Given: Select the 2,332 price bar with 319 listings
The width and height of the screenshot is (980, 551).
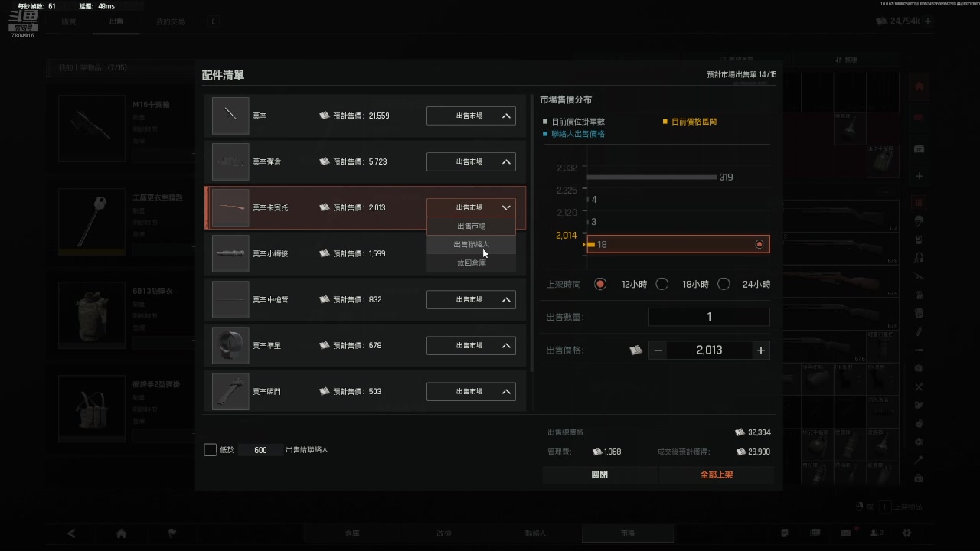Looking at the screenshot, I should (x=652, y=177).
